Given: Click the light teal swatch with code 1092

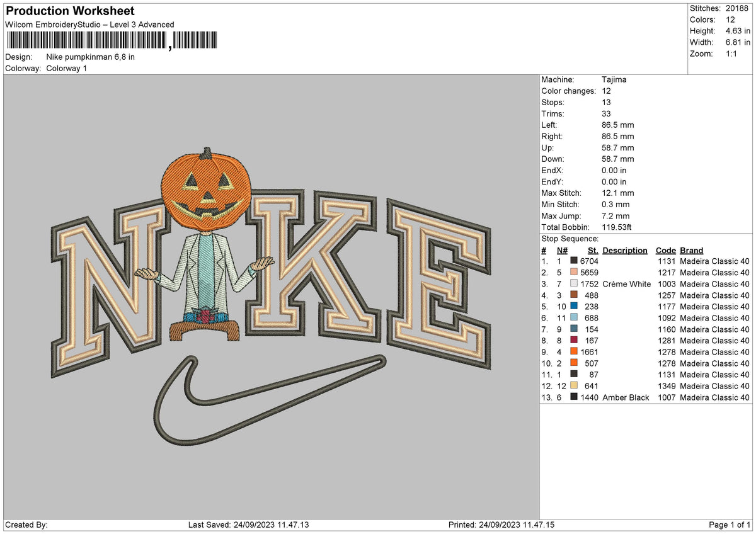Looking at the screenshot, I should 574,317.
